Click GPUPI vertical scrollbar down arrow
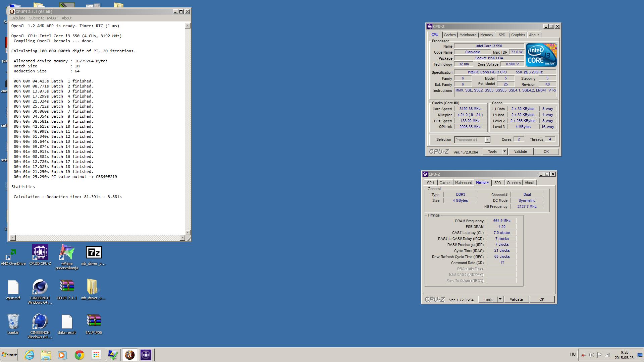The width and height of the screenshot is (644, 362). point(188,232)
